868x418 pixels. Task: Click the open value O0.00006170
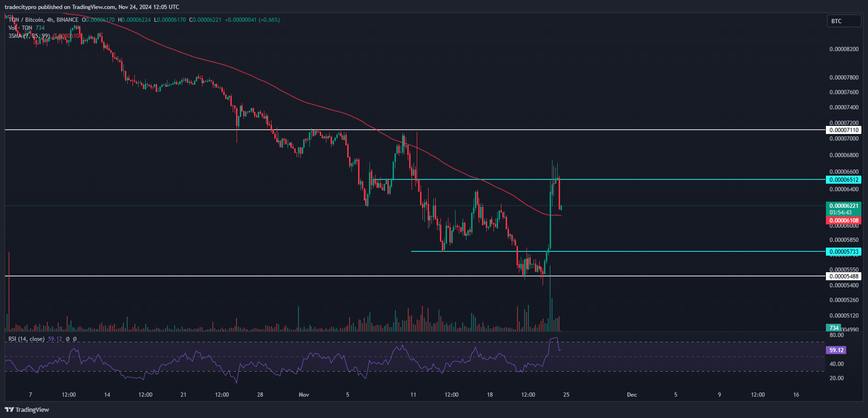click(x=98, y=20)
